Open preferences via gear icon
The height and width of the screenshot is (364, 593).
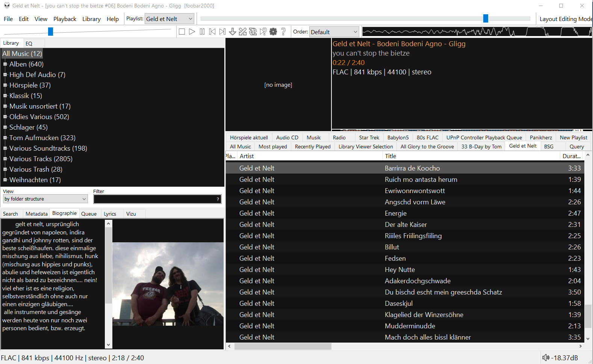point(273,32)
